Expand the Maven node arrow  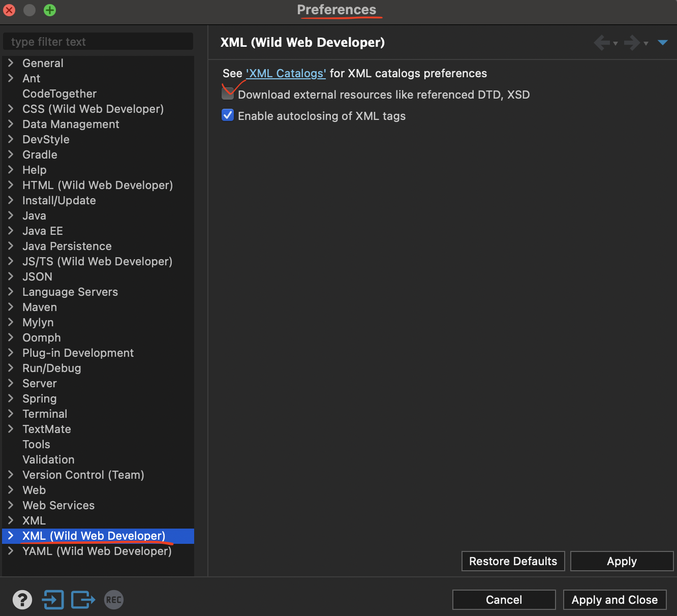click(11, 307)
